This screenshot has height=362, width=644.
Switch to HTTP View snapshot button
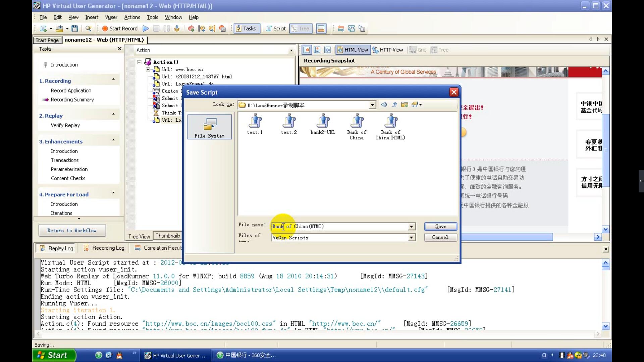pos(388,50)
